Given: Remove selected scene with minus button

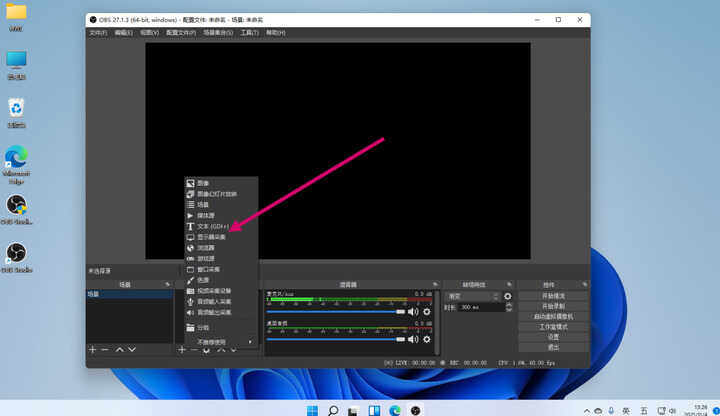Looking at the screenshot, I should click(105, 350).
